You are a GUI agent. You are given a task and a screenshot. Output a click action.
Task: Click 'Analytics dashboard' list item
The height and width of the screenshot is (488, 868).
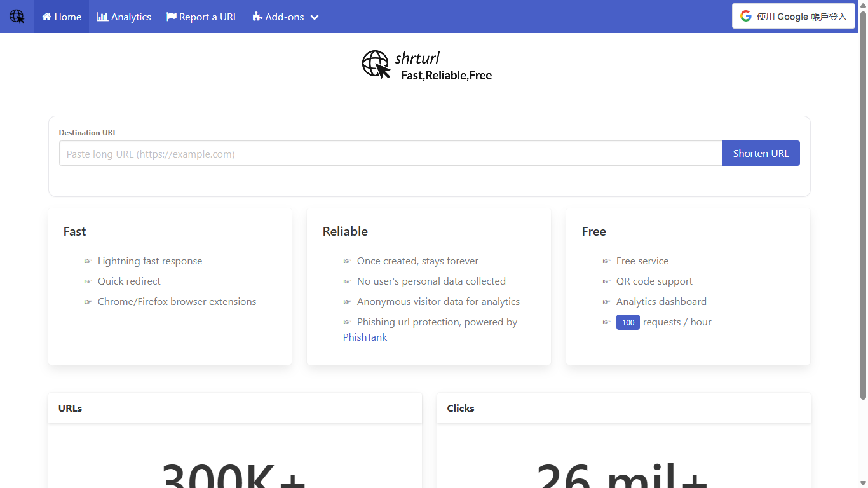tap(661, 302)
